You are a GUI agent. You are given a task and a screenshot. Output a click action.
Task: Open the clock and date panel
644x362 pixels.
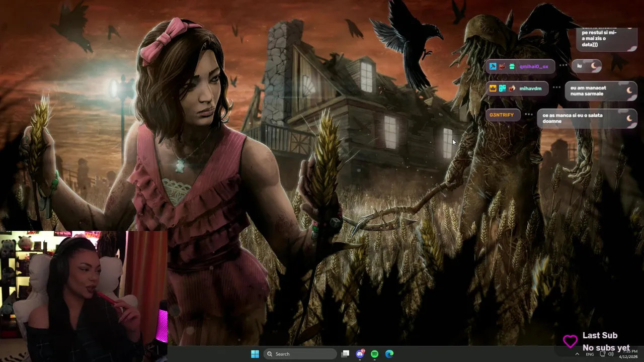point(628,354)
